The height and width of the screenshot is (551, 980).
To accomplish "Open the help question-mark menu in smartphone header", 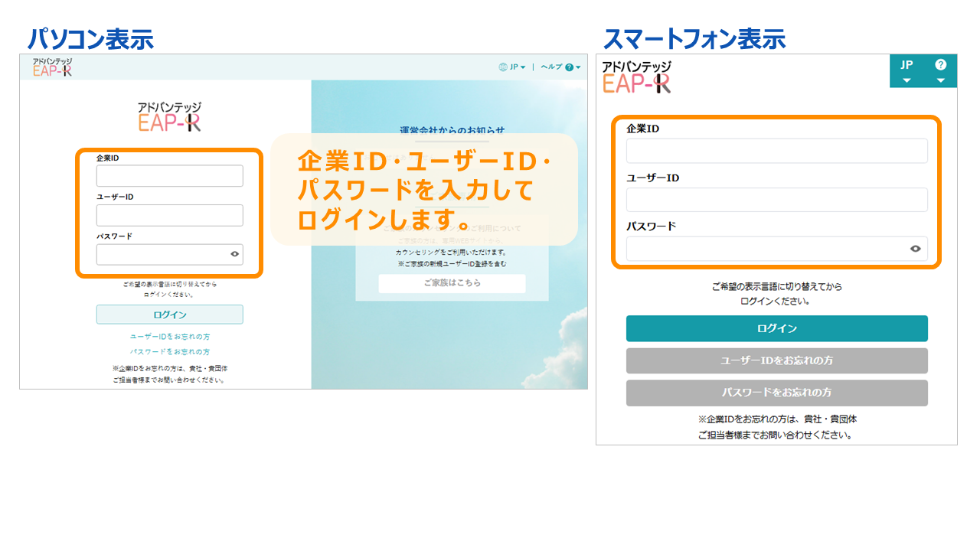I will click(941, 71).
